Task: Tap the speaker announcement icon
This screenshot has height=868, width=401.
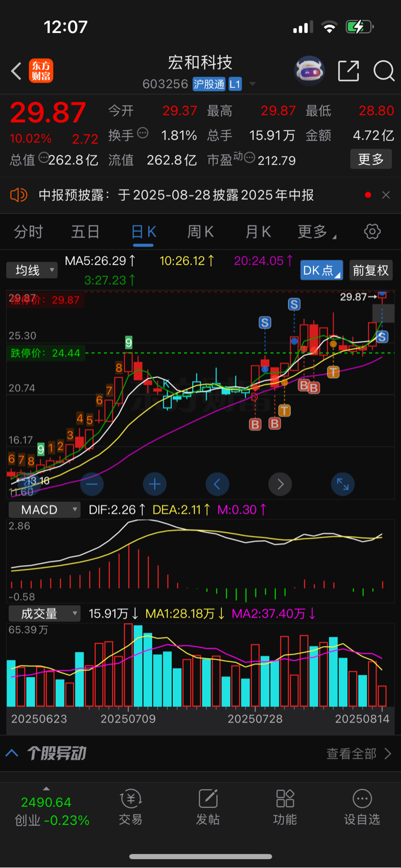Action: click(19, 195)
